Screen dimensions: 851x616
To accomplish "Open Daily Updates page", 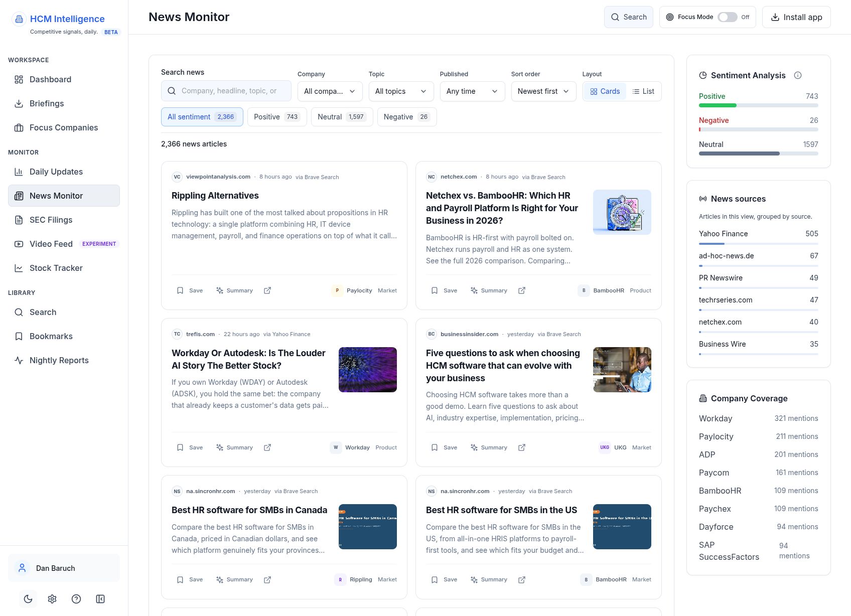I will 64,172.
